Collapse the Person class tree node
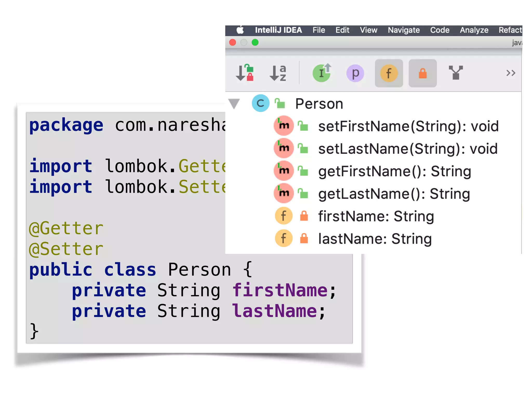Viewport: 532px width, 399px height. tap(234, 104)
